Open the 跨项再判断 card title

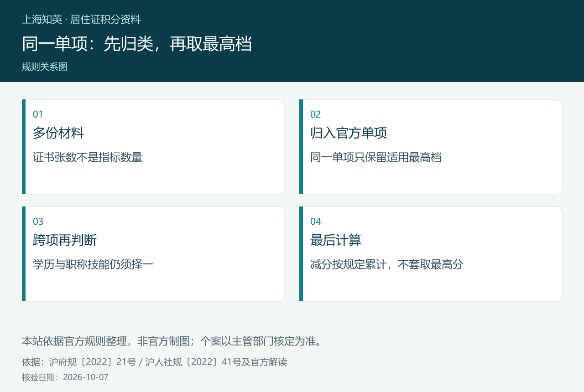[65, 240]
